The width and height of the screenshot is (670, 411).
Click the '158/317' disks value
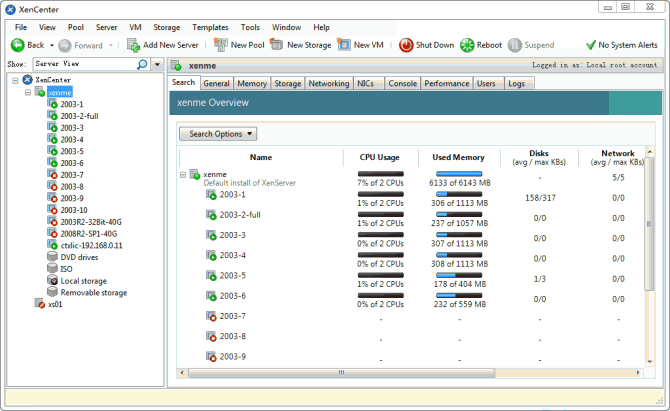540,198
